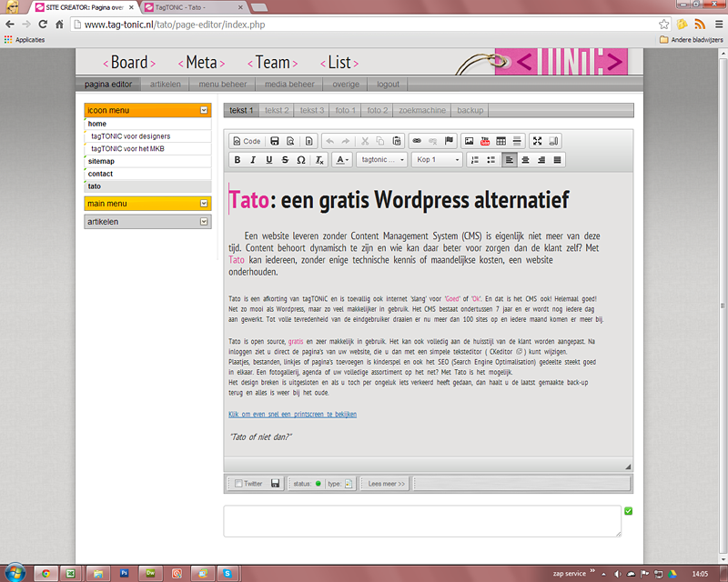This screenshot has height=582, width=728.
Task: Insert a special character with Omega icon
Action: pos(301,160)
